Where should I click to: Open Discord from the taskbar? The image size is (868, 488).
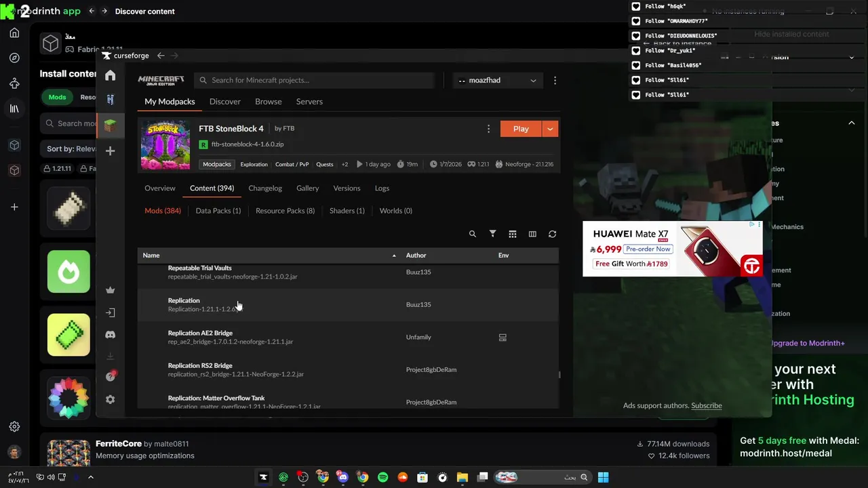click(x=343, y=477)
